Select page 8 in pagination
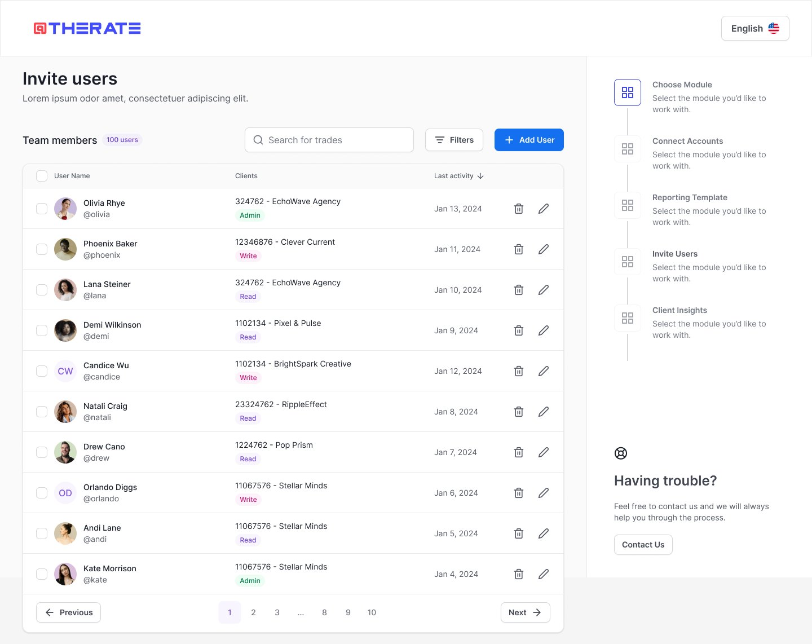The image size is (812, 644). 324,612
